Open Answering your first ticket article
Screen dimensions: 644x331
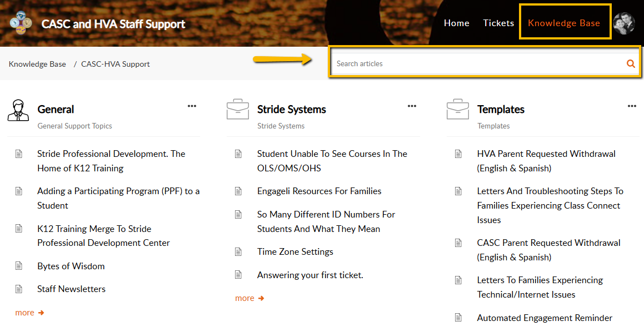pyautogui.click(x=310, y=275)
